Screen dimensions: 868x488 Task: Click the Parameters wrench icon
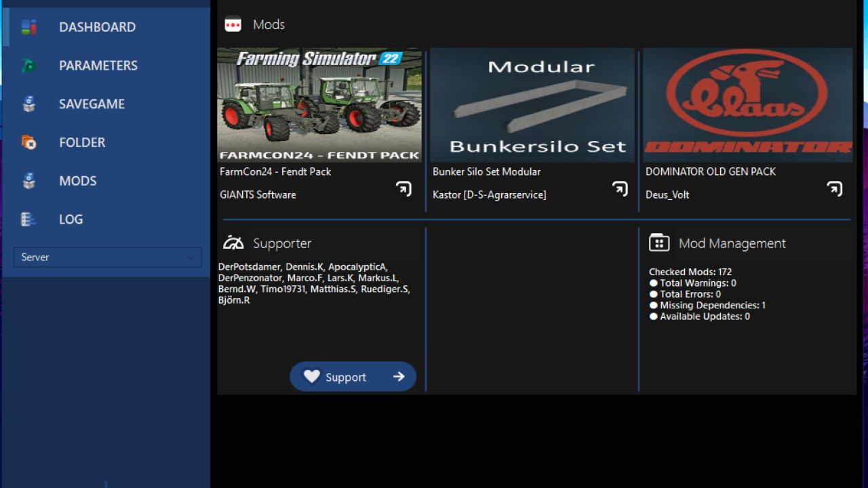click(28, 65)
